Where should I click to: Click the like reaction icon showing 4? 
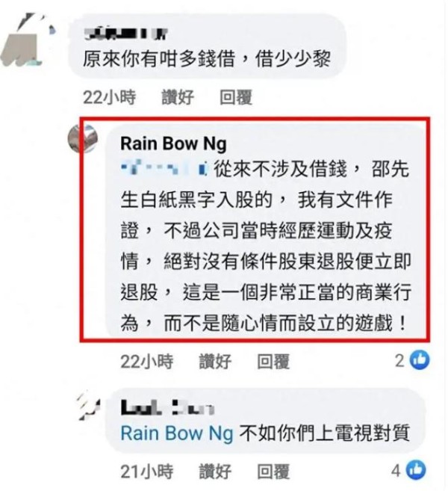pyautogui.click(x=416, y=470)
